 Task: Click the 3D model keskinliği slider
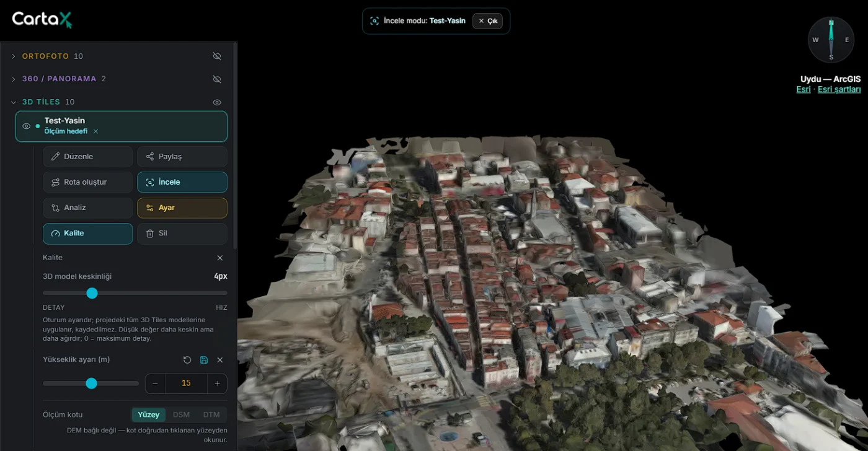(135, 293)
